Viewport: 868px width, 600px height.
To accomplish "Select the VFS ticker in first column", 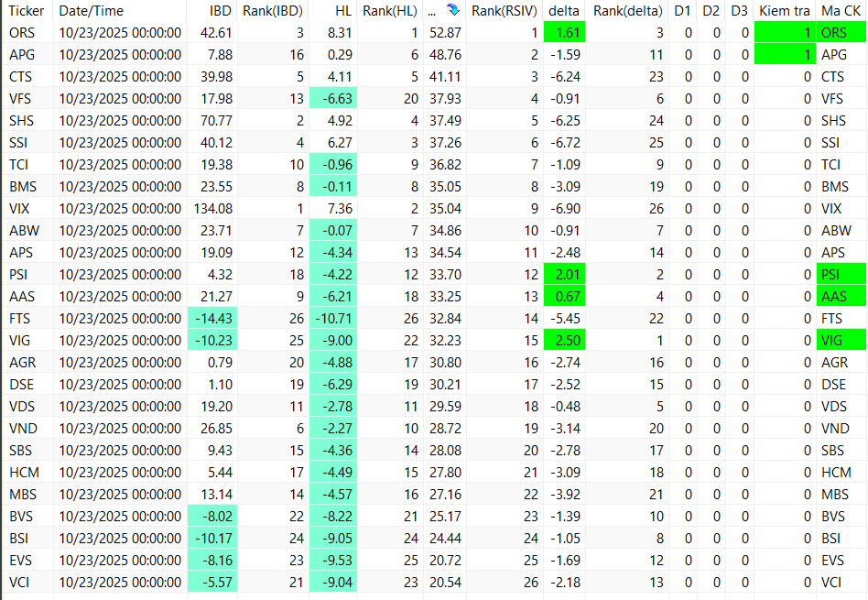I will coord(20,99).
